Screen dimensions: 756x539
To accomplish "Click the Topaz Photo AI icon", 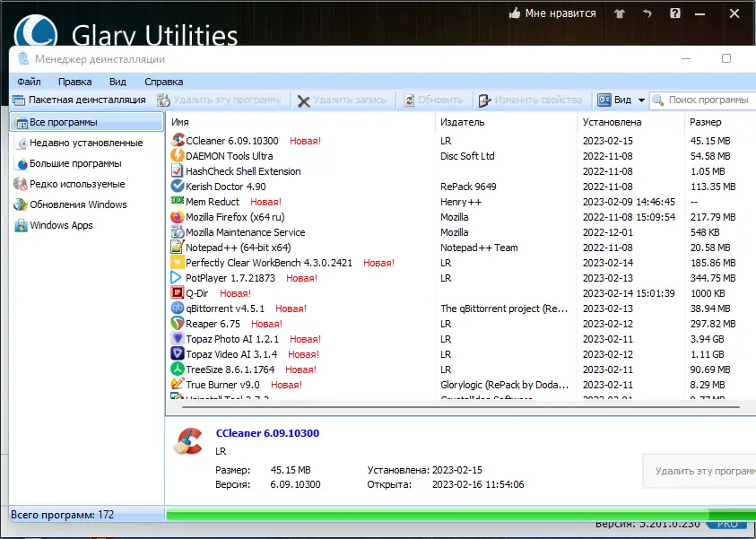I will [x=178, y=338].
